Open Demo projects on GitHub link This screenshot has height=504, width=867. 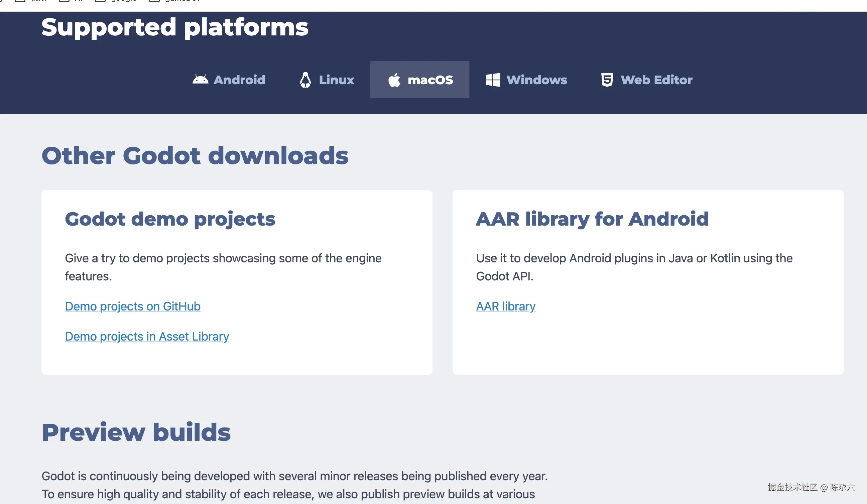click(x=132, y=306)
